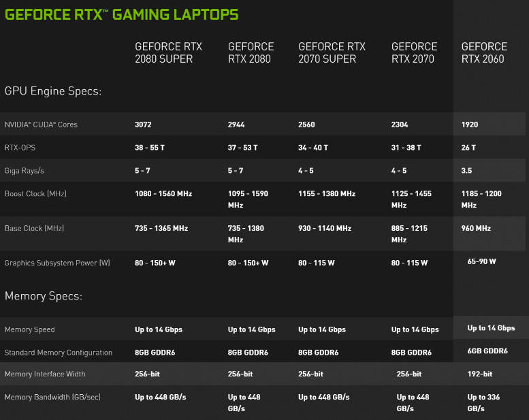This screenshot has height=420, width=529.
Task: Select the GeForce RTX 2080 column header
Action: click(x=251, y=52)
